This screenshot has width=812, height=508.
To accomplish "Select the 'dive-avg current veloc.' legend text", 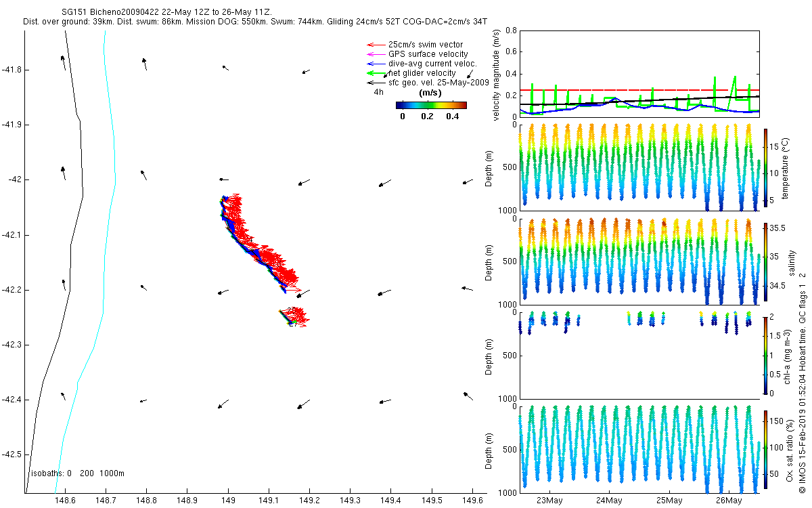I will click(x=432, y=64).
